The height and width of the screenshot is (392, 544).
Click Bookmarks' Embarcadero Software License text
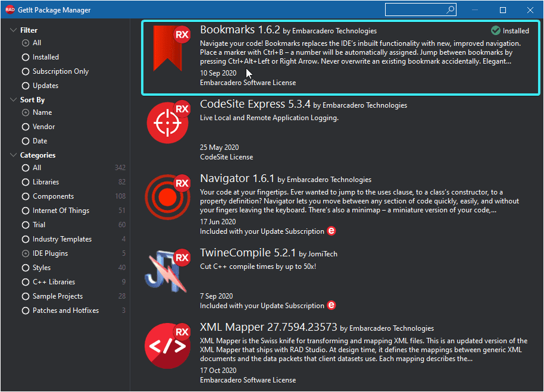click(x=248, y=83)
